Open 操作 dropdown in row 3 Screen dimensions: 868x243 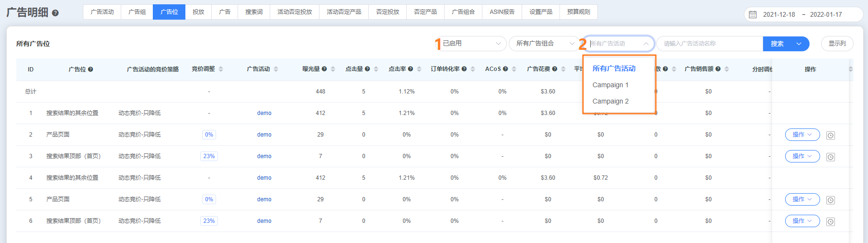coord(802,156)
